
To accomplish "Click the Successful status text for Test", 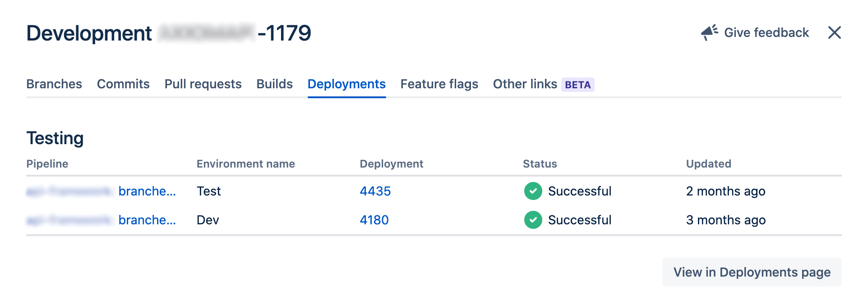I will [x=580, y=191].
